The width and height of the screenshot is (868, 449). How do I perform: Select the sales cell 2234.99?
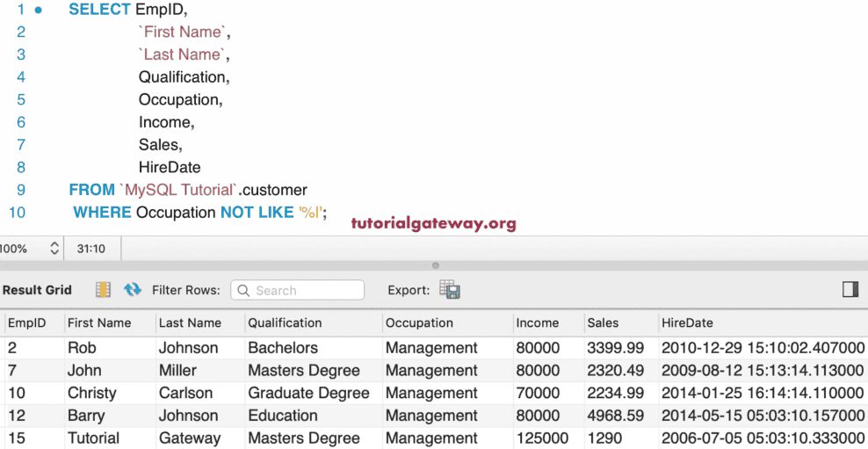click(616, 393)
